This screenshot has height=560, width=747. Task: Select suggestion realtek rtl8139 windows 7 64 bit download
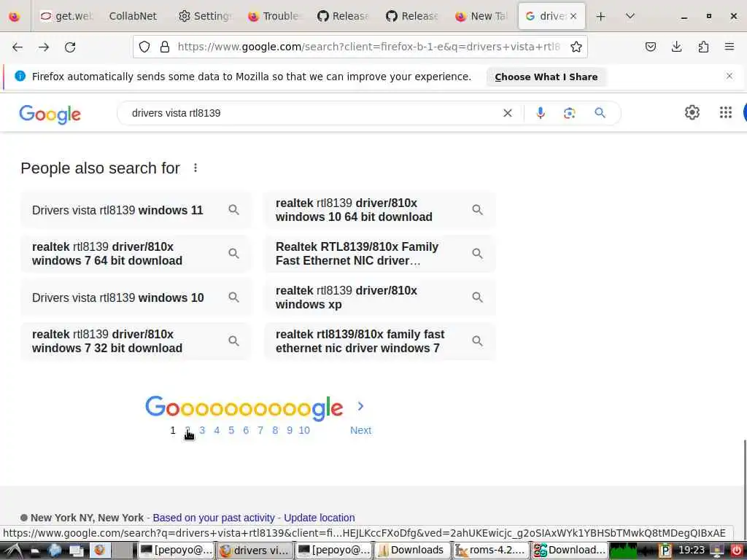[x=136, y=254]
